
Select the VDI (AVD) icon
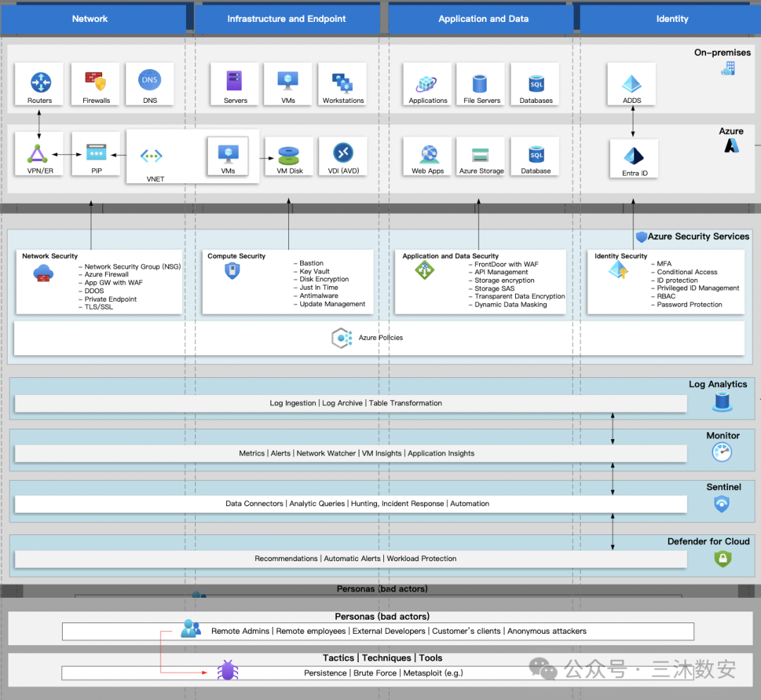tap(343, 153)
